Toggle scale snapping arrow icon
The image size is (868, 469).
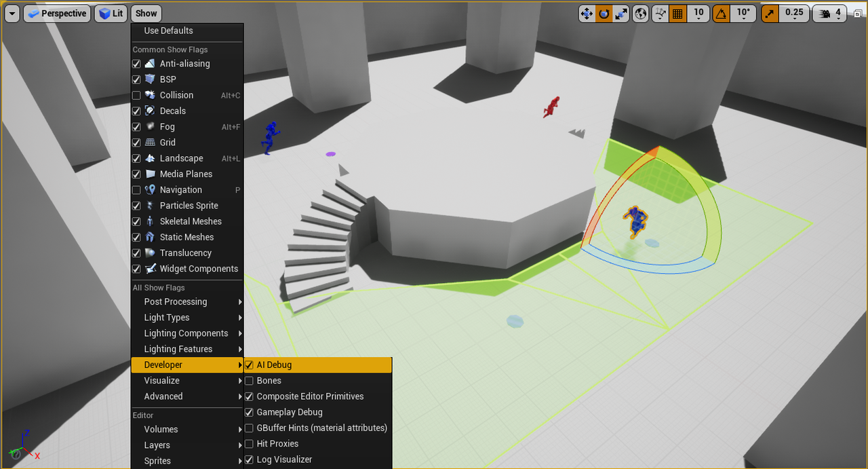coord(770,13)
